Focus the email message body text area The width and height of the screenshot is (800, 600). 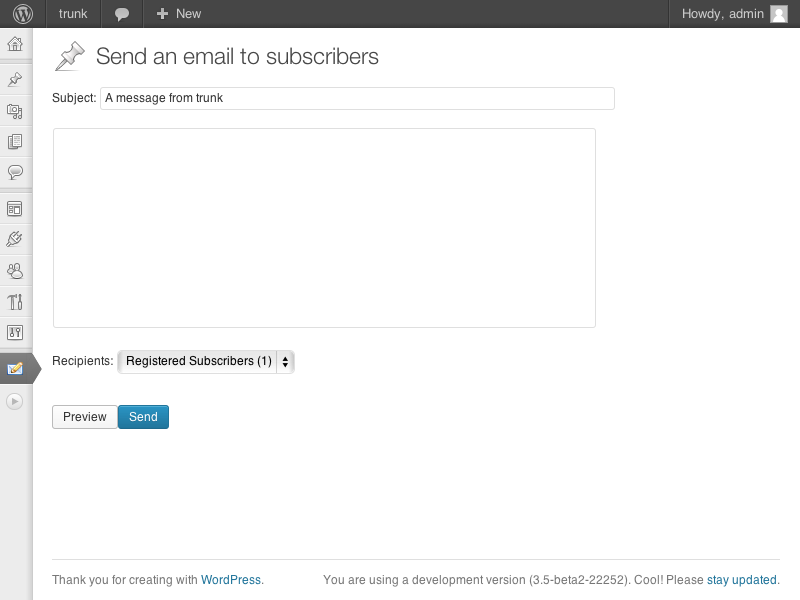tap(324, 228)
